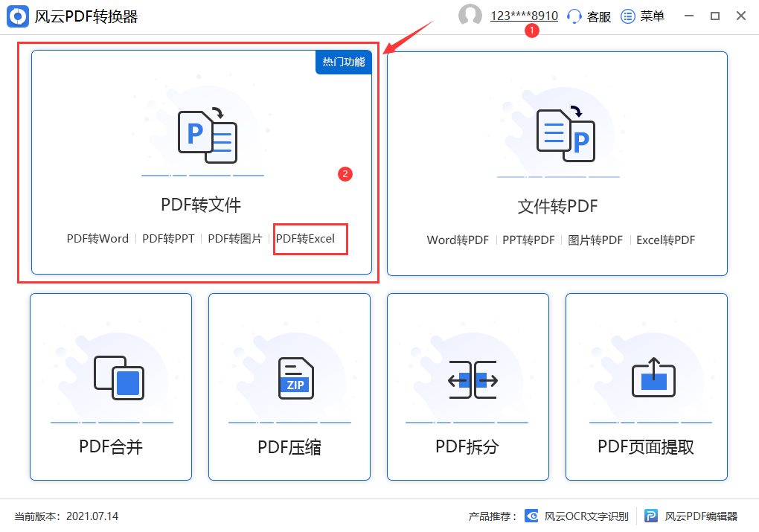The image size is (759, 532).
Task: Open the 菜单 menu
Action: [x=652, y=16]
